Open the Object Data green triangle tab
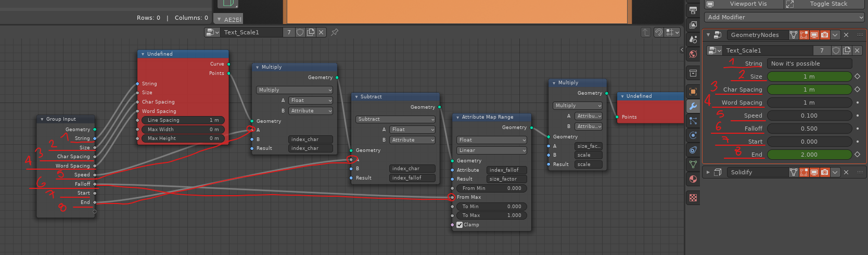Viewport: 868px width, 255px height. (693, 164)
